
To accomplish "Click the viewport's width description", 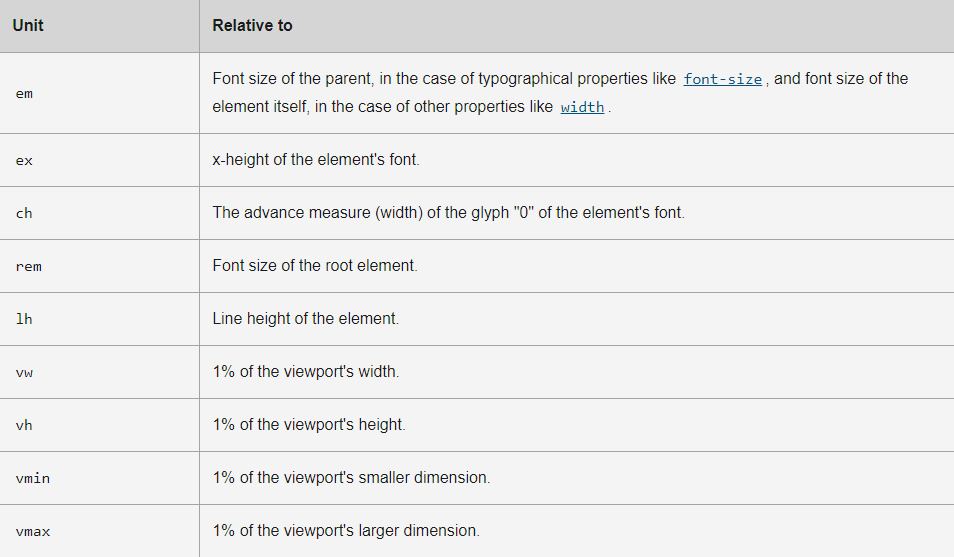I will (x=305, y=371).
